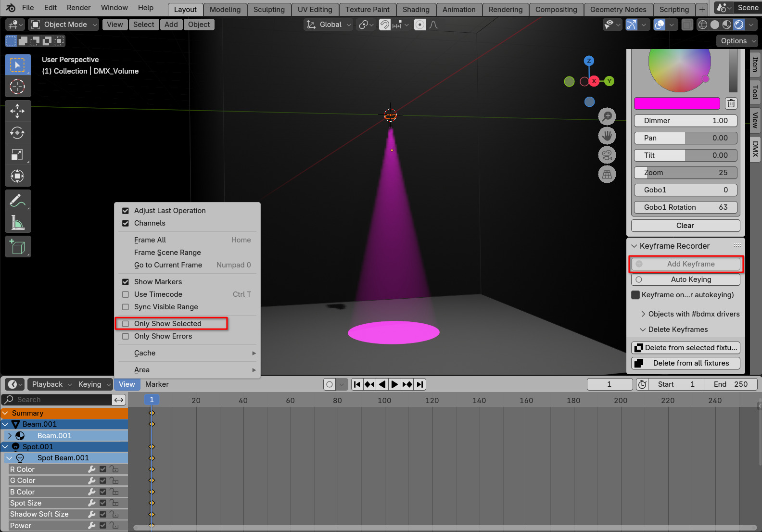Pick the Annotate tool
This screenshot has height=532, width=762.
pos(18,201)
